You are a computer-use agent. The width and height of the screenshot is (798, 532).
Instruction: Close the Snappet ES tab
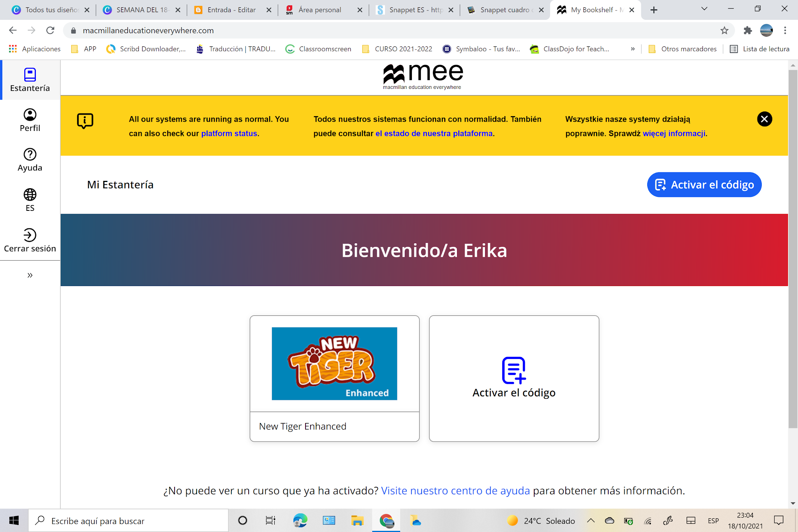(451, 10)
